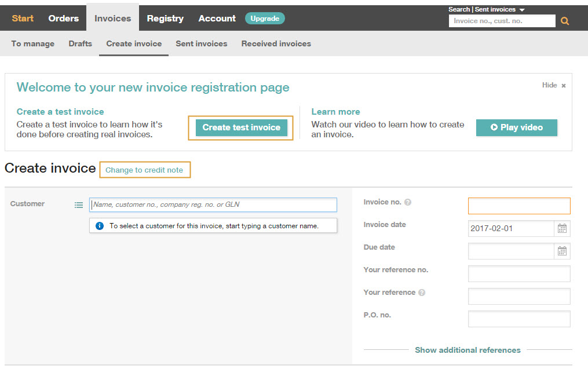Close the welcome panel with the x icon
Viewport: 588px width, 369px height.
(564, 86)
